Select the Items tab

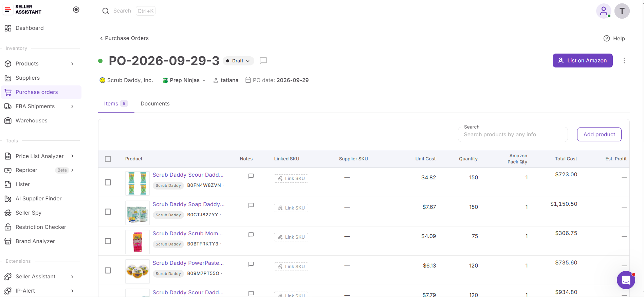click(116, 104)
